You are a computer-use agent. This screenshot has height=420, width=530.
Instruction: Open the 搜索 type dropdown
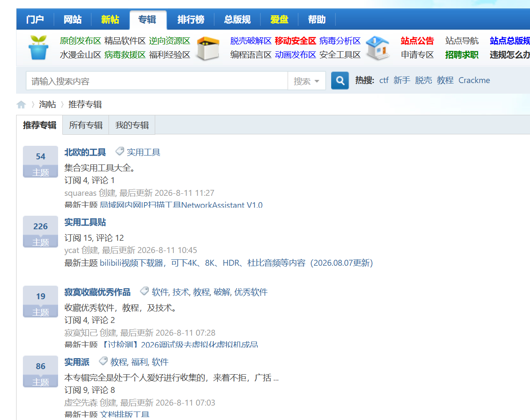point(307,81)
